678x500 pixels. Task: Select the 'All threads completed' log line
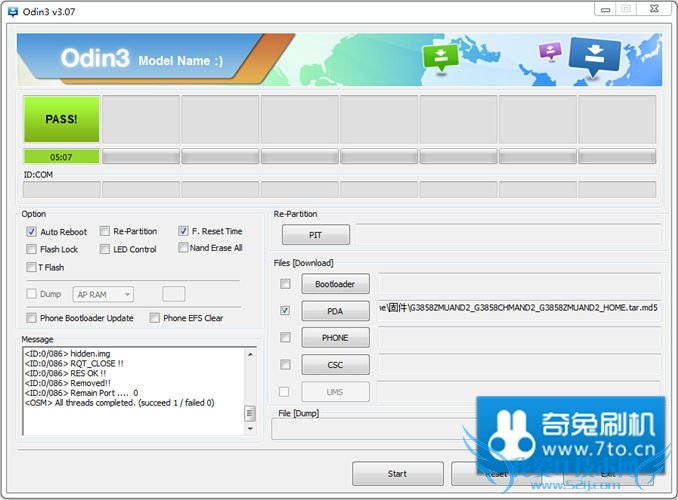120,403
